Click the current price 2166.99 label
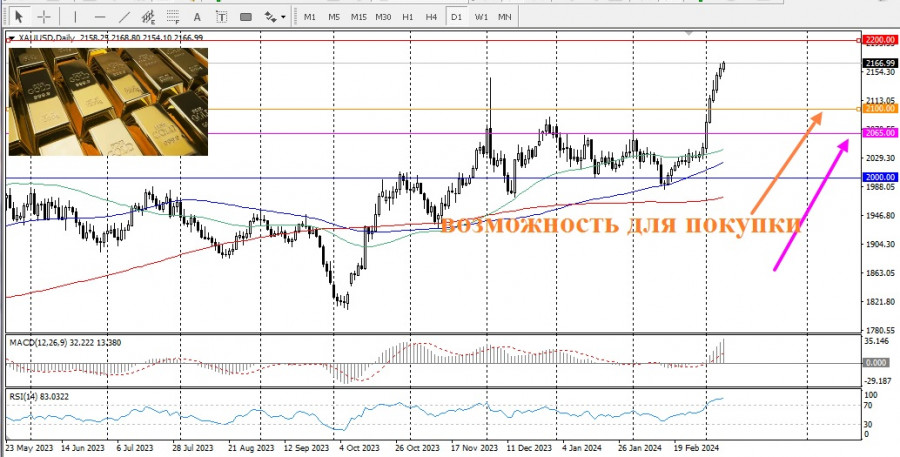Image resolution: width=900 pixels, height=457 pixels. pos(880,63)
